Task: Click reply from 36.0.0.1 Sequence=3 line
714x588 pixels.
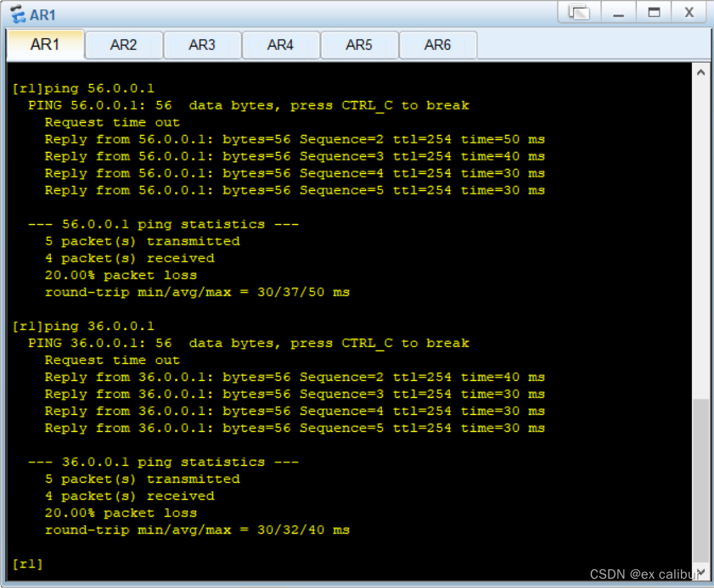Action: tap(295, 395)
